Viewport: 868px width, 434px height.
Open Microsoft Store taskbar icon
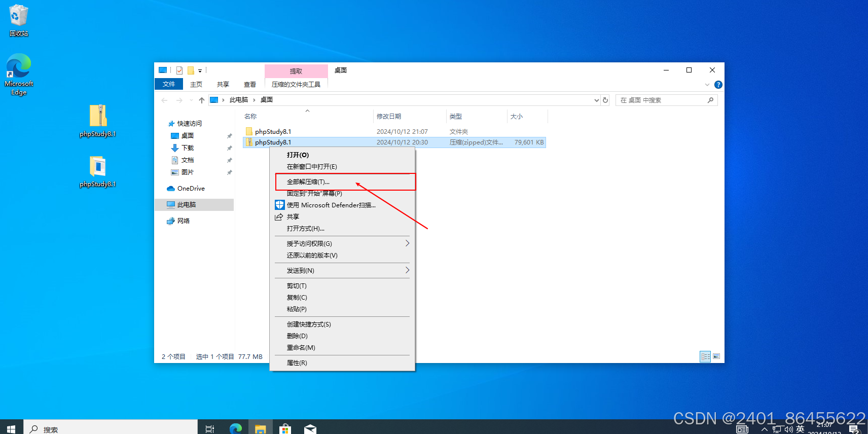pos(285,429)
